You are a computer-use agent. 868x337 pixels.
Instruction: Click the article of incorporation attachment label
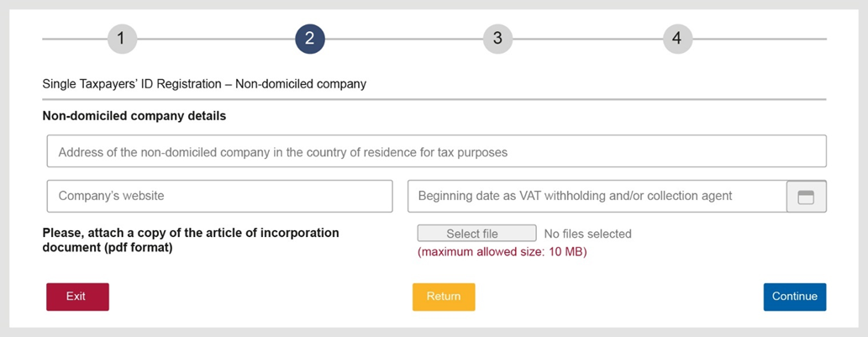coord(191,240)
